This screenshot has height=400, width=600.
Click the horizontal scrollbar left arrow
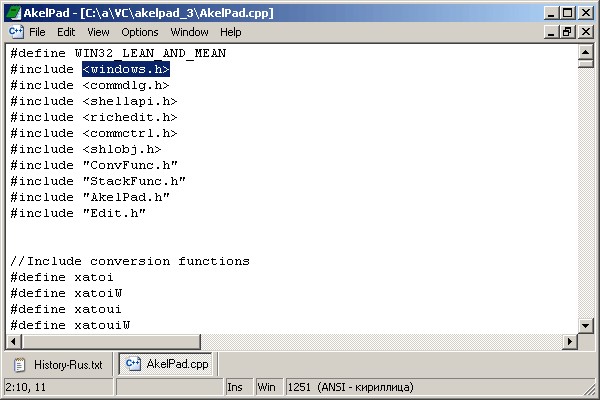point(13,341)
